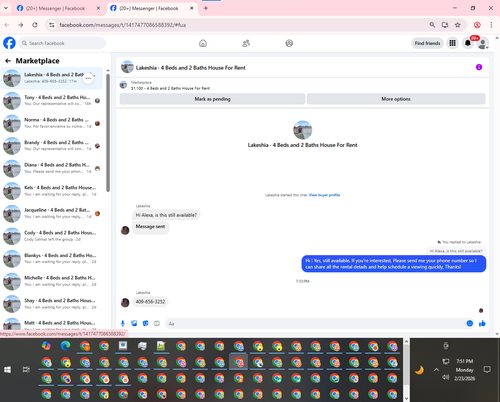Open the site information icon in address bar
500x402 pixels.
(x=51, y=25)
